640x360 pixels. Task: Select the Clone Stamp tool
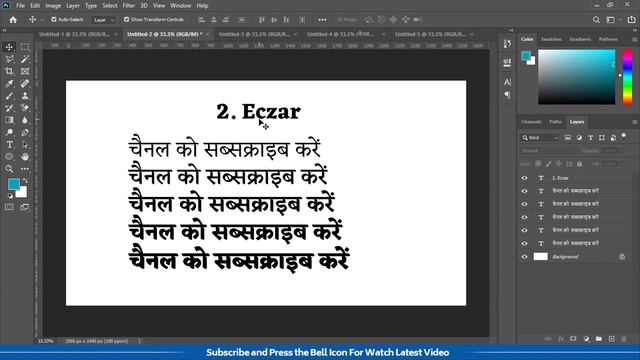point(25,96)
